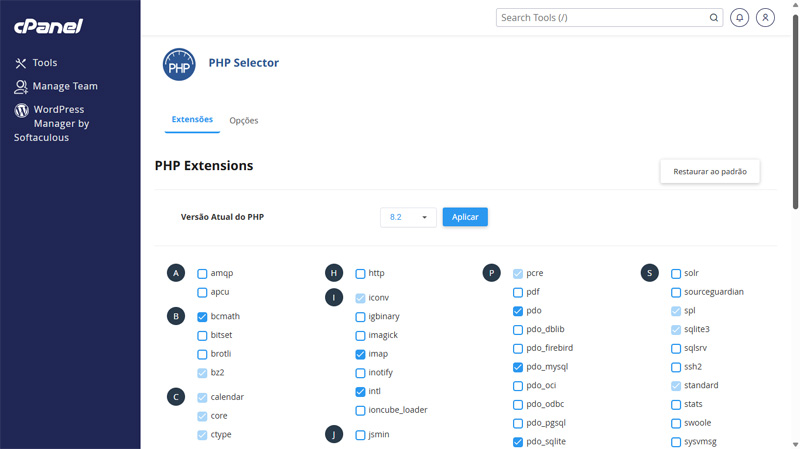Enable the apcu extension checkbox
Image resolution: width=800 pixels, height=449 pixels.
[202, 293]
